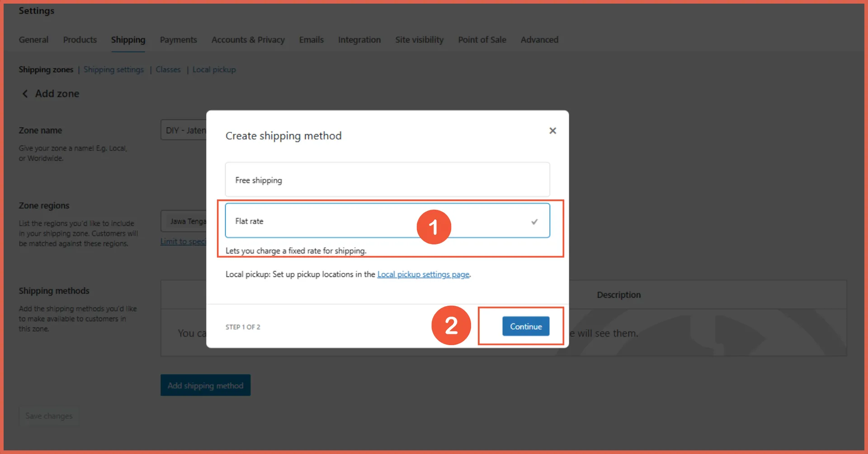Click the Flat rate checkmark icon
This screenshot has height=454, width=868.
(534, 222)
